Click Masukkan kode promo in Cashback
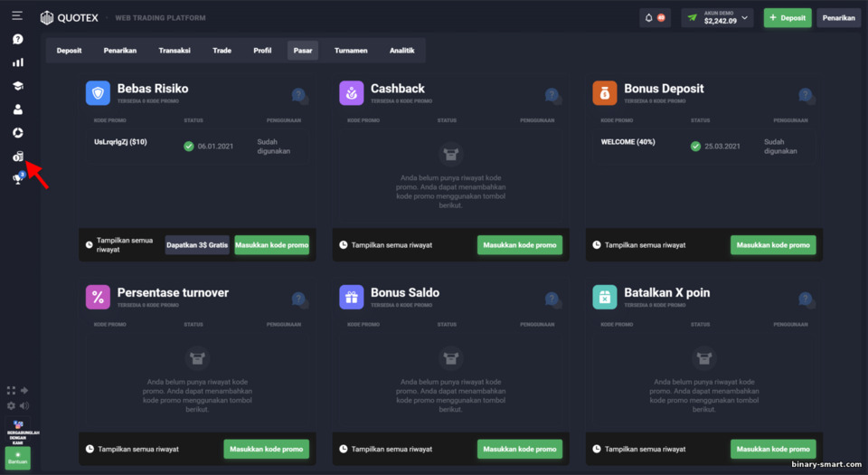 point(520,244)
